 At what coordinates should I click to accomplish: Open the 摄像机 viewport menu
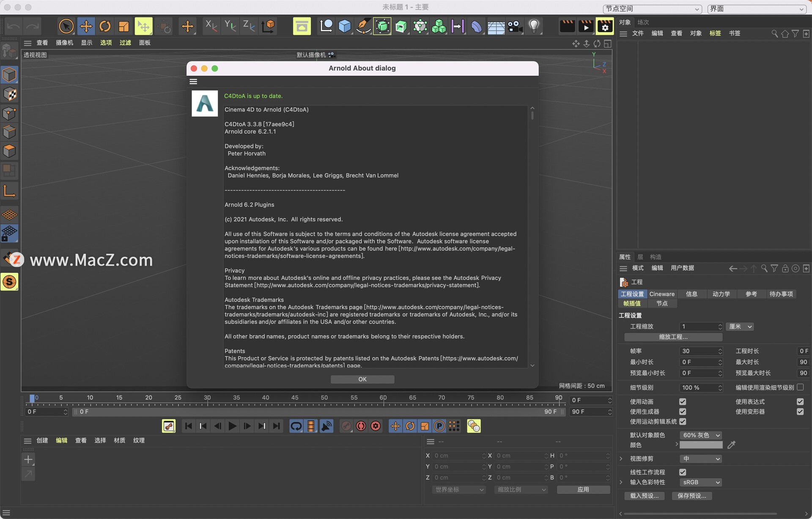pyautogui.click(x=64, y=43)
